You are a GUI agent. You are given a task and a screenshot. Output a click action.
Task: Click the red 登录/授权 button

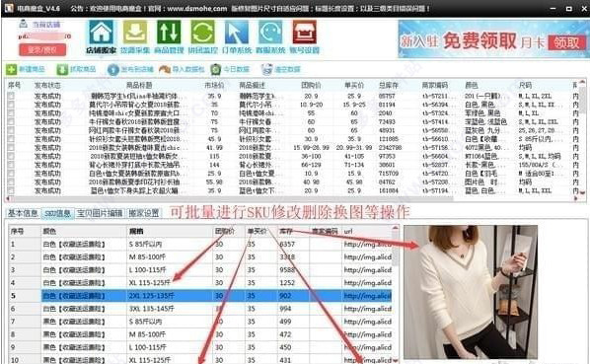42,49
